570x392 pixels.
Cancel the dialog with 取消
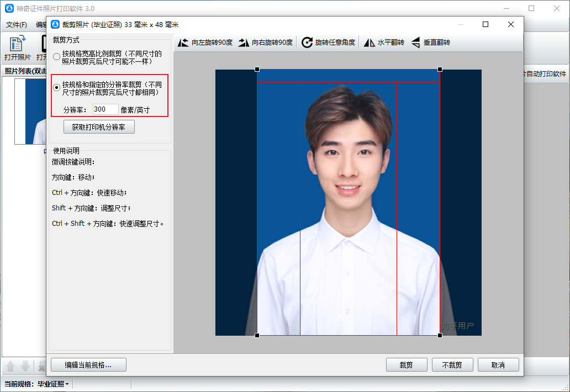(x=498, y=364)
